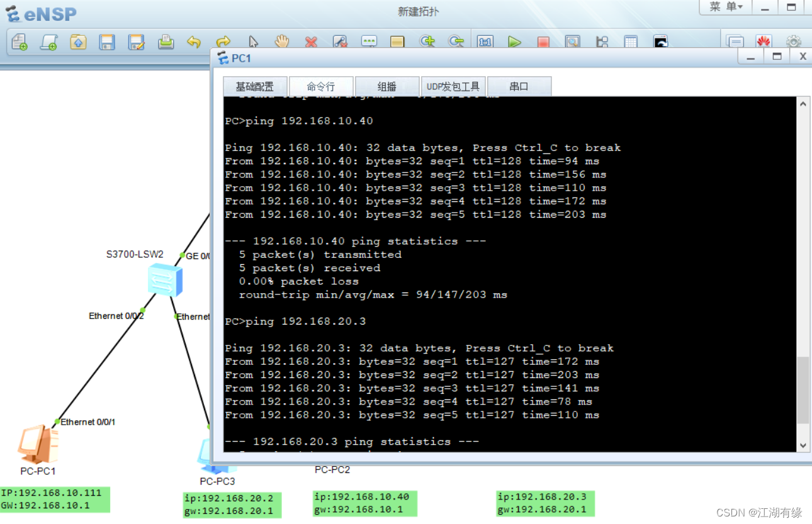Click the terminal scrollbar up arrow

click(803, 104)
